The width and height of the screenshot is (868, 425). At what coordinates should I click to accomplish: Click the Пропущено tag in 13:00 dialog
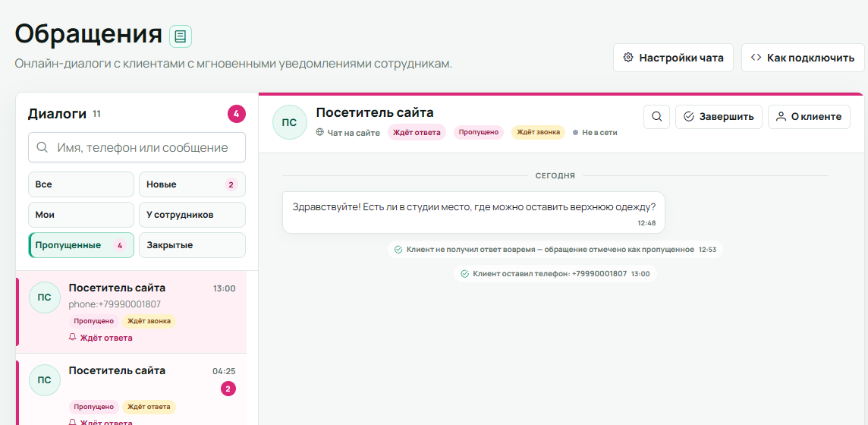93,321
